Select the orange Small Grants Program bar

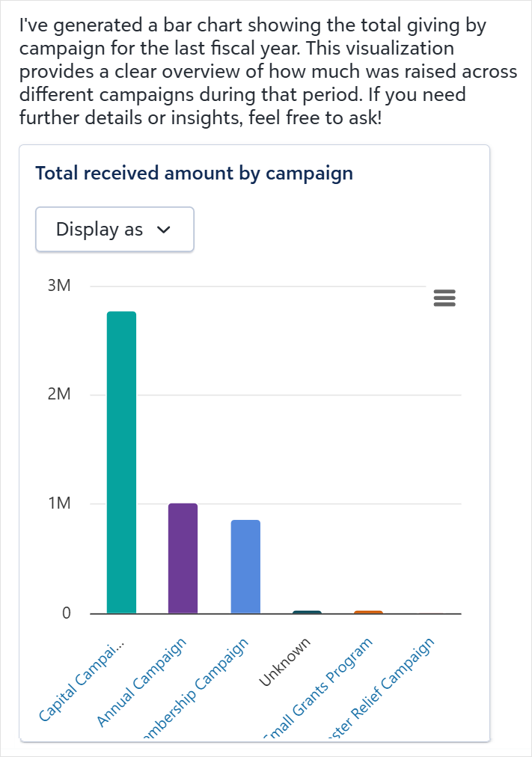368,612
